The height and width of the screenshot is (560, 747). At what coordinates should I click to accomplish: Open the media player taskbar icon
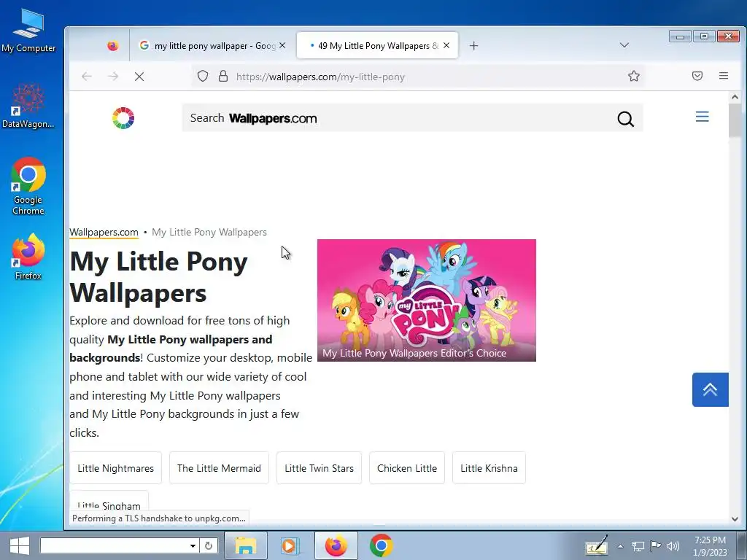coord(289,545)
